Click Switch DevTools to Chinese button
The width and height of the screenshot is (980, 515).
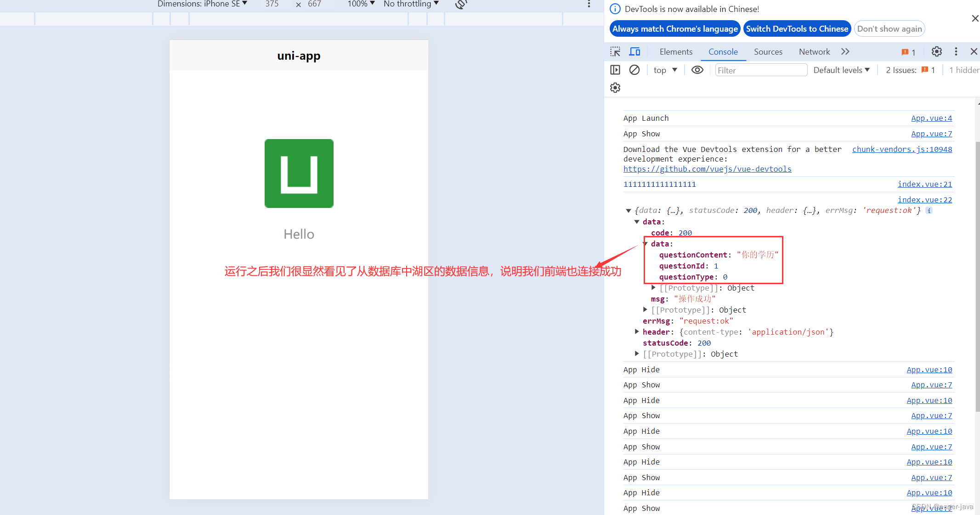pyautogui.click(x=797, y=28)
